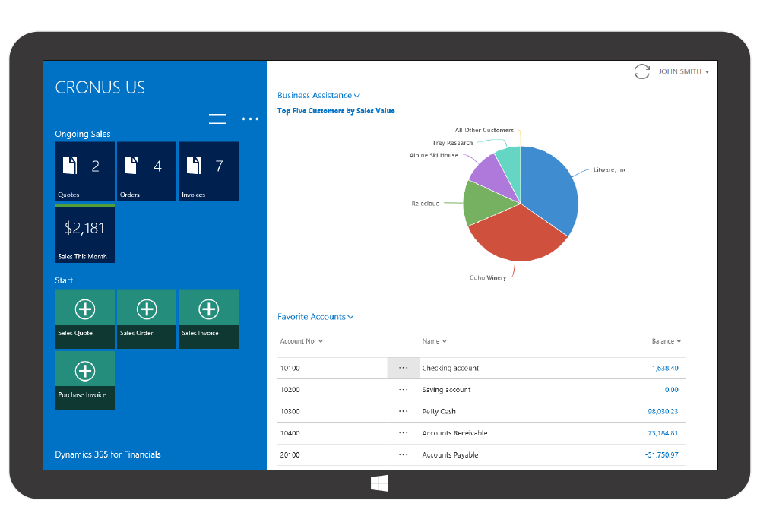Click the Accounts Payable name cell

tap(450, 455)
